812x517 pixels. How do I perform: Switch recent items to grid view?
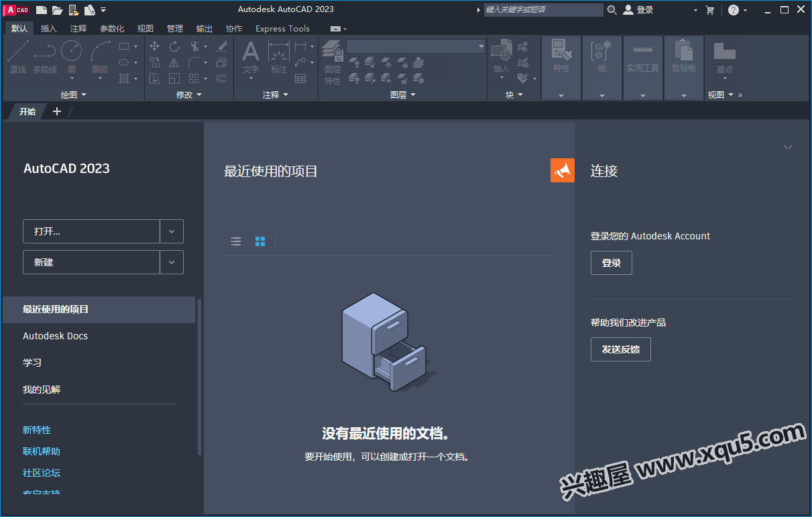(x=260, y=241)
